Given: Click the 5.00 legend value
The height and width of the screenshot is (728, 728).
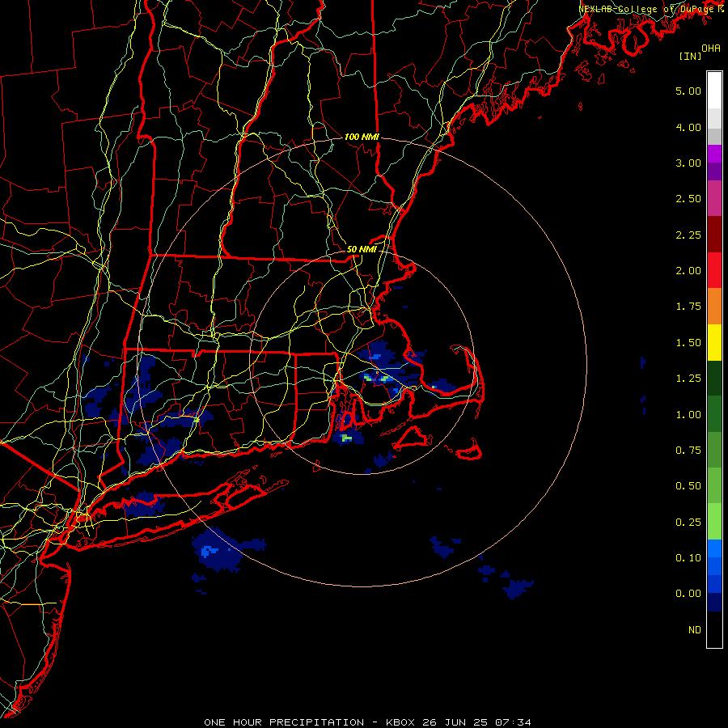Looking at the screenshot, I should (688, 91).
